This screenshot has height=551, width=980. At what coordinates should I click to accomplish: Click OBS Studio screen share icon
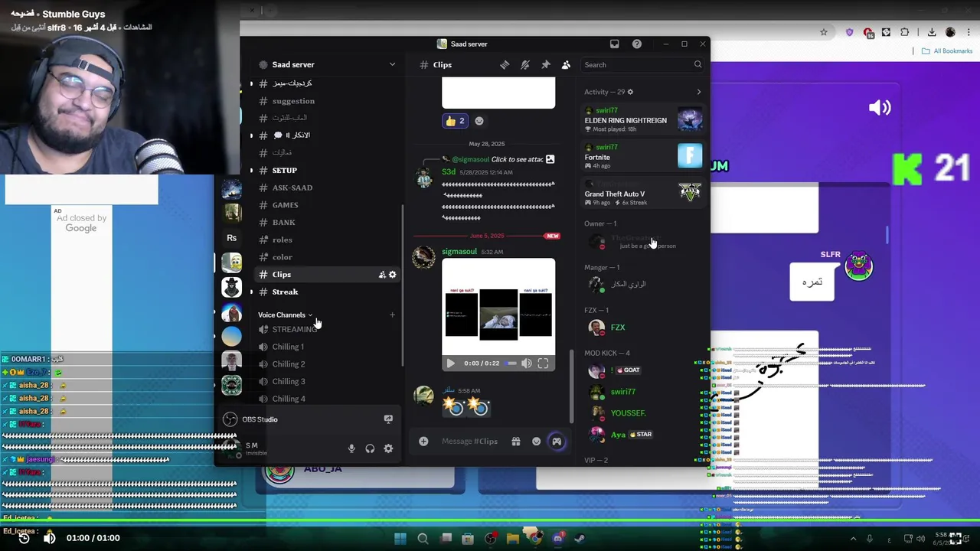tap(388, 419)
